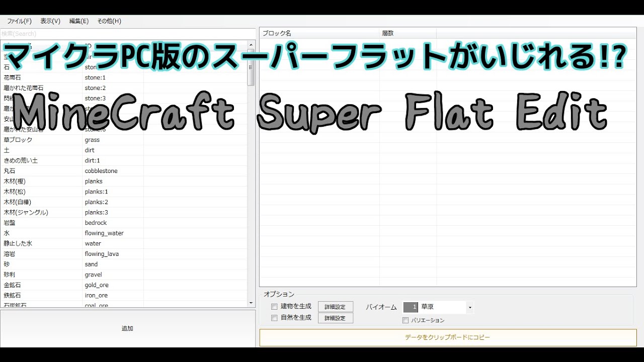Viewport: 644px width, 362px height.
Task: Open the 編集(E) menu
Action: click(x=79, y=21)
